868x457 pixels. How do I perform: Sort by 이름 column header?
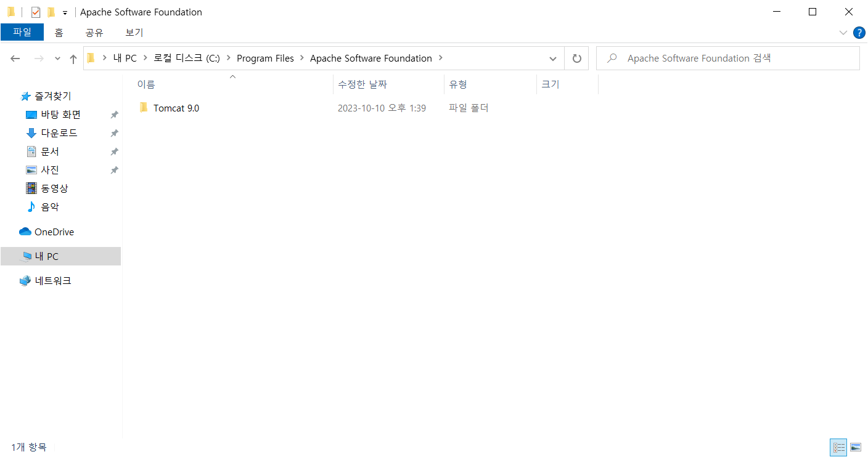[x=146, y=84]
